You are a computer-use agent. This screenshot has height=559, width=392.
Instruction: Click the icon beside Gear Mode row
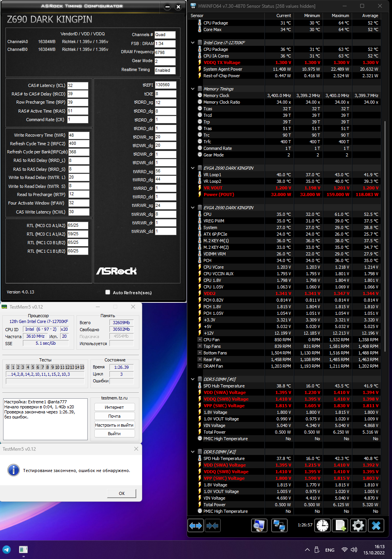(200, 155)
